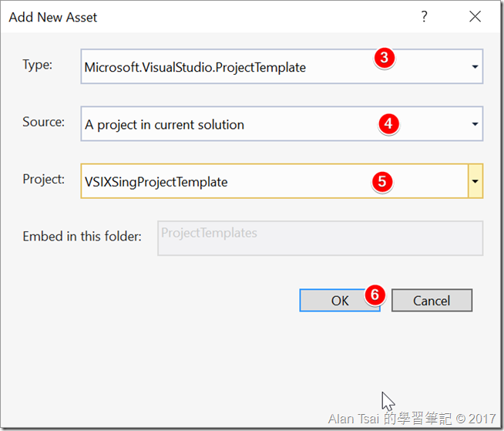The image size is (504, 431).
Task: Click the 'Project:' label
Action: [x=44, y=179]
